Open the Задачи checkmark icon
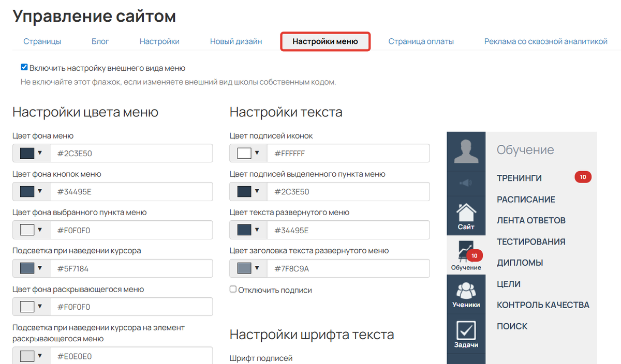 (x=466, y=329)
